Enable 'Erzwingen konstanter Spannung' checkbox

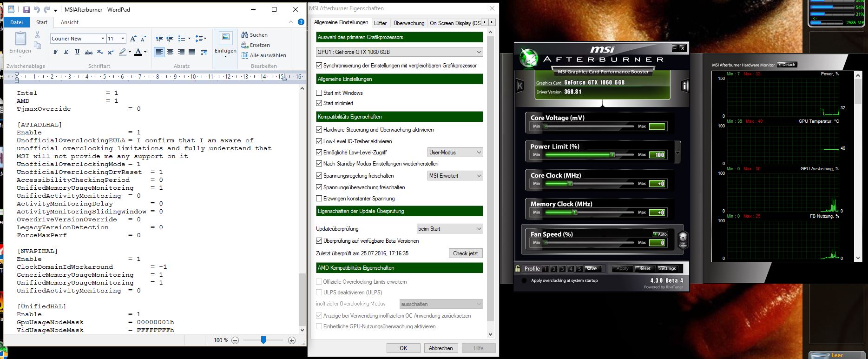[319, 199]
